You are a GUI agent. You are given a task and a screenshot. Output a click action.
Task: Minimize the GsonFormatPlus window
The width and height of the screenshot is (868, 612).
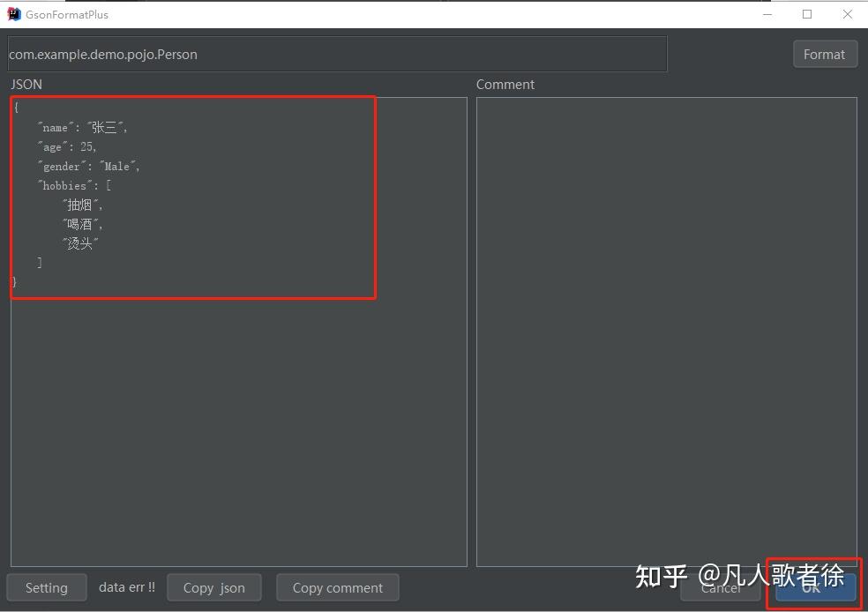tap(767, 14)
